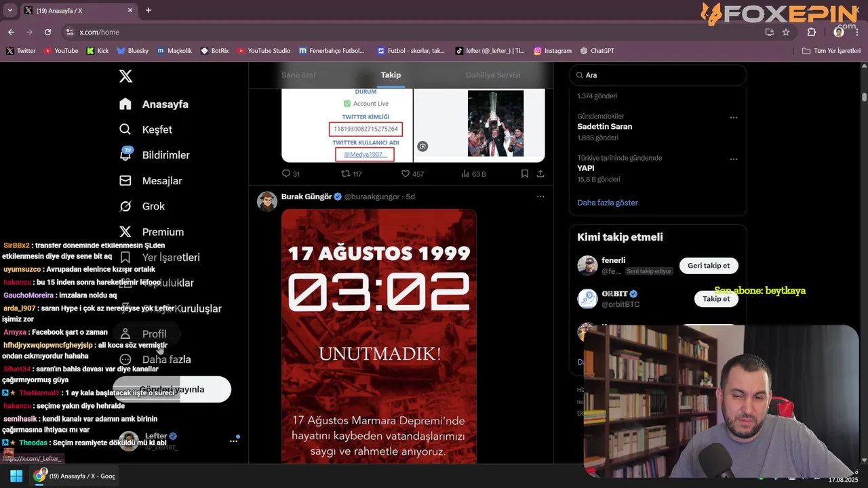Screen dimensions: 868x488
Task: Open the BotRix bookmark
Action: pyautogui.click(x=215, y=51)
